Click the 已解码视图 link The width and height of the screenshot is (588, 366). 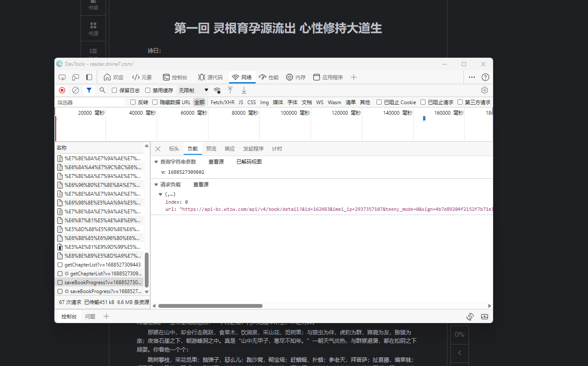[x=249, y=161]
